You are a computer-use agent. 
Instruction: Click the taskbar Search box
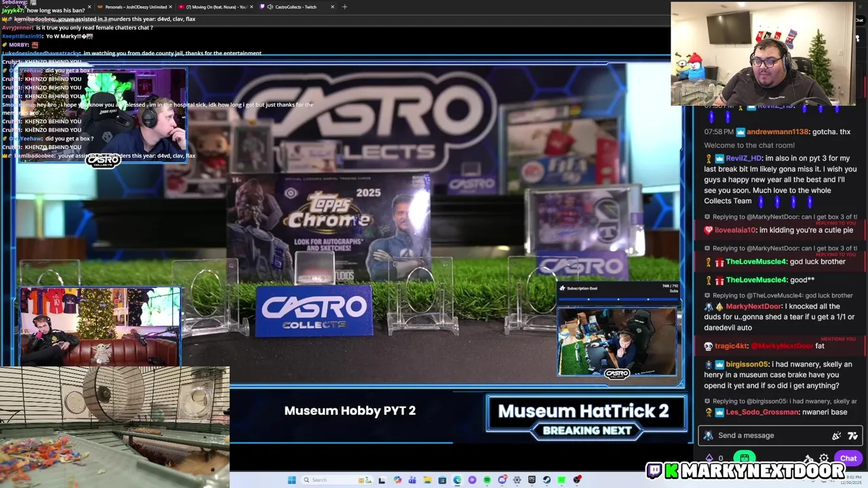pos(337,480)
